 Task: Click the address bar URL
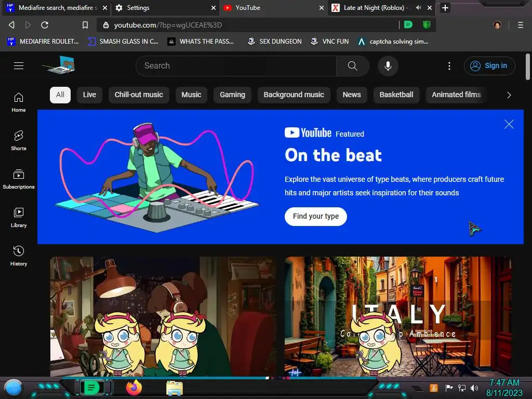168,25
